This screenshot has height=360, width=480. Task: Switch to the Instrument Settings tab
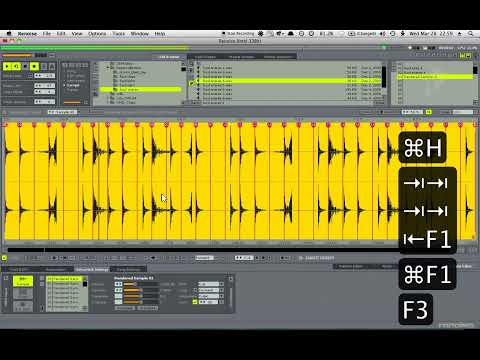pyautogui.click(x=92, y=269)
